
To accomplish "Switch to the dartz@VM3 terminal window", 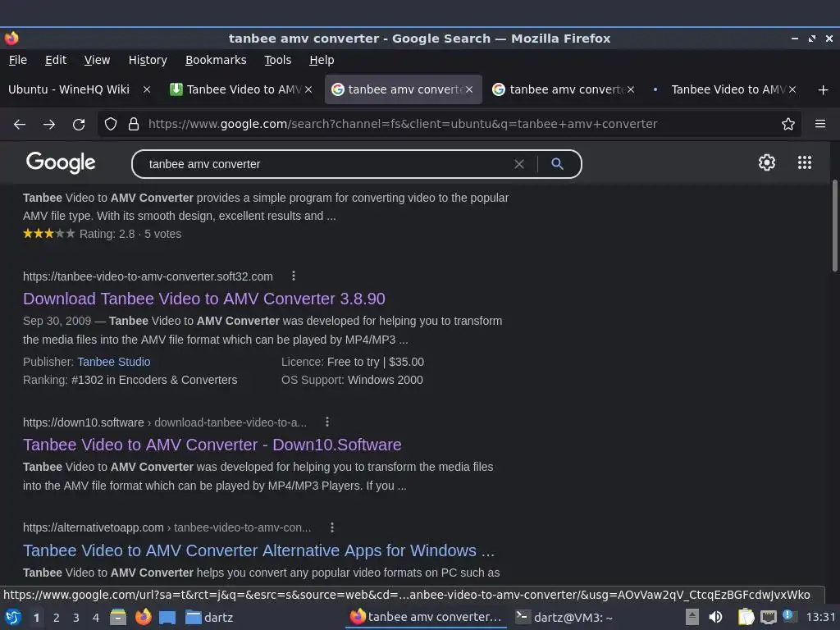I will [x=564, y=617].
